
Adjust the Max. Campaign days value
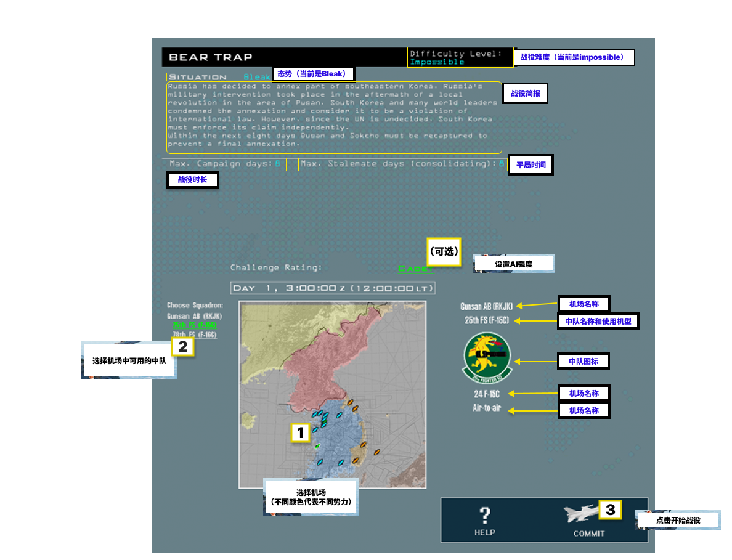pyautogui.click(x=277, y=164)
